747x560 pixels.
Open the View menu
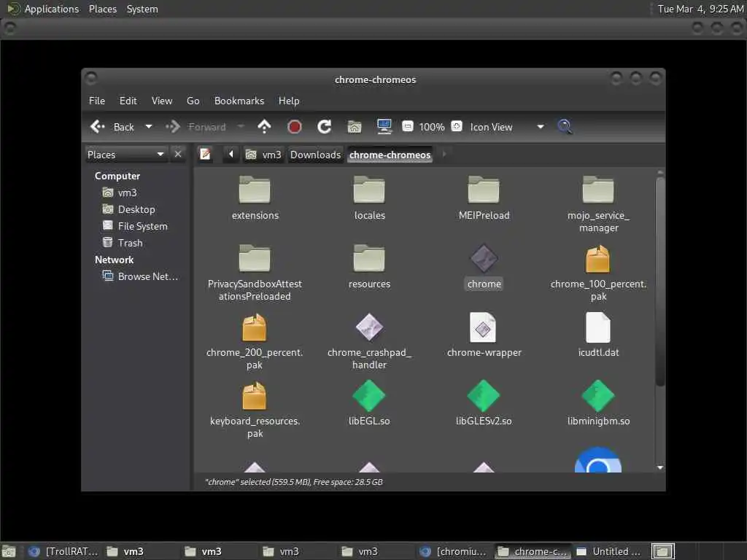coord(162,101)
